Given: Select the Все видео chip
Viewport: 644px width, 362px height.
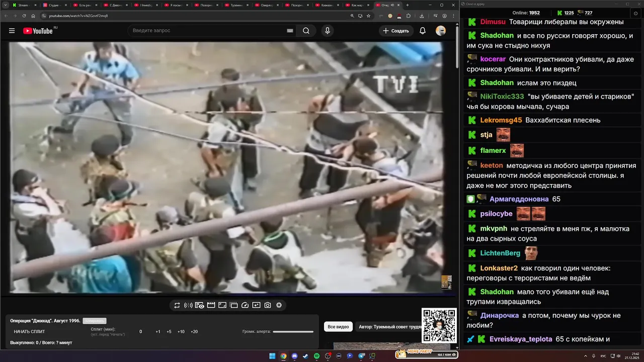Looking at the screenshot, I should [x=338, y=327].
